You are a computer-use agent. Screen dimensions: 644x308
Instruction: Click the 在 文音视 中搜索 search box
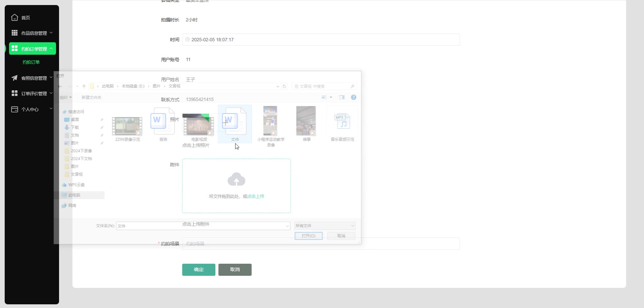[x=324, y=86]
